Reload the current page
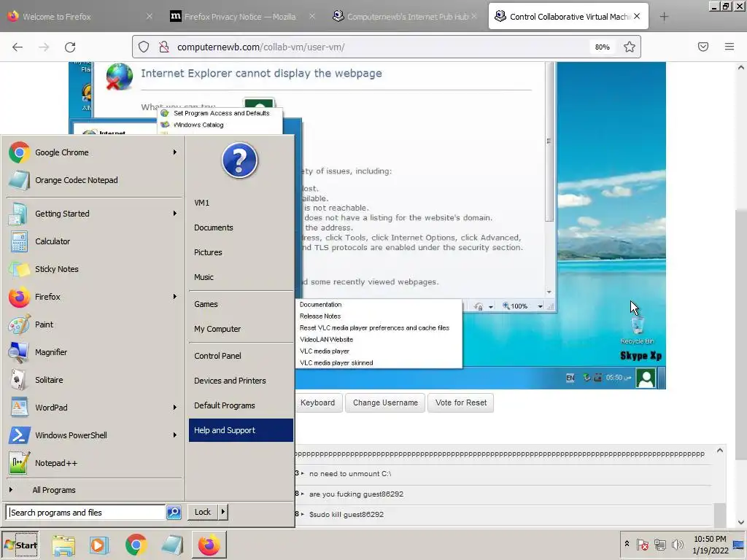Image resolution: width=747 pixels, height=560 pixels. coord(70,47)
